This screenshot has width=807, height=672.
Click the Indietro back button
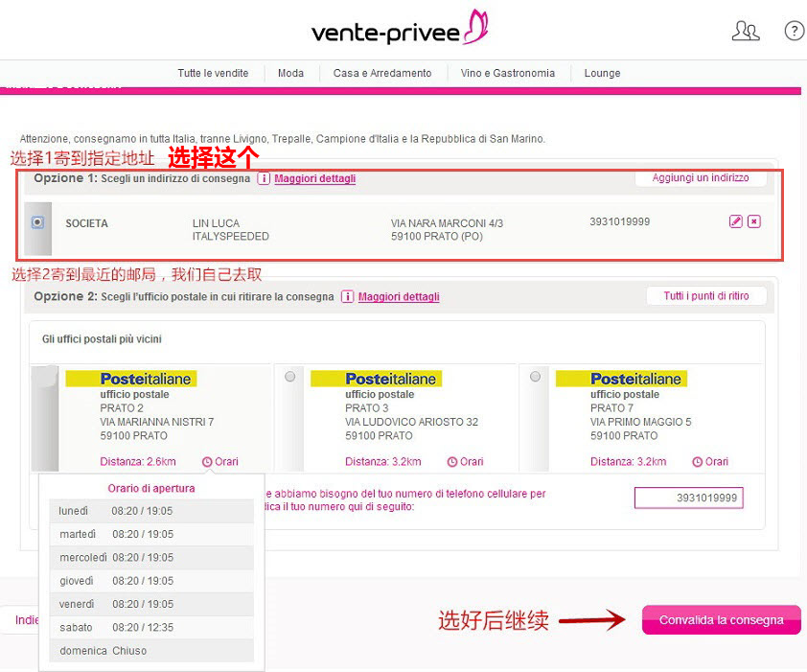tap(20, 620)
